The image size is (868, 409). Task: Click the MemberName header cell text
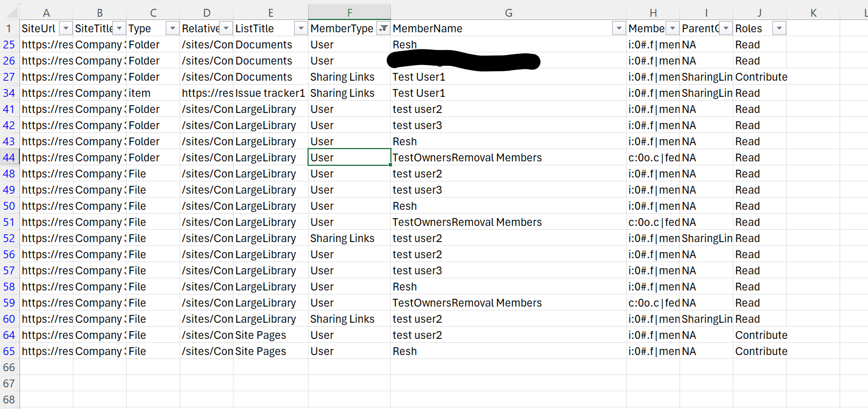[428, 28]
